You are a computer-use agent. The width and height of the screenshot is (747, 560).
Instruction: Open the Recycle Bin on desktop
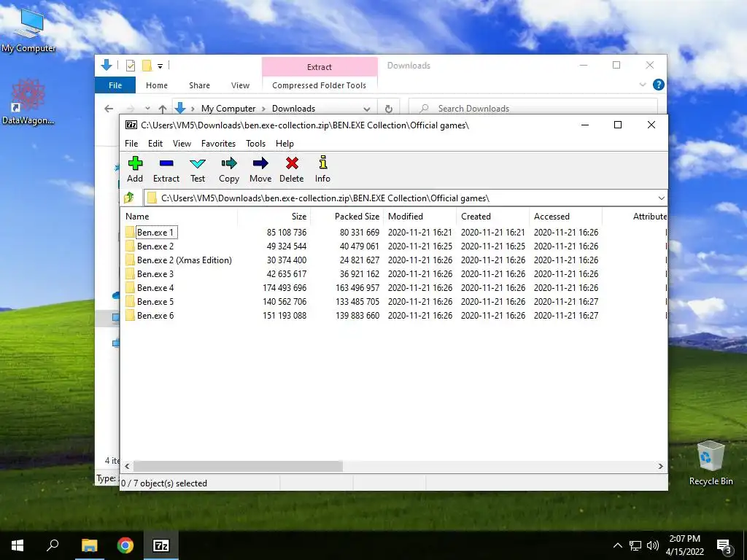pyautogui.click(x=711, y=462)
